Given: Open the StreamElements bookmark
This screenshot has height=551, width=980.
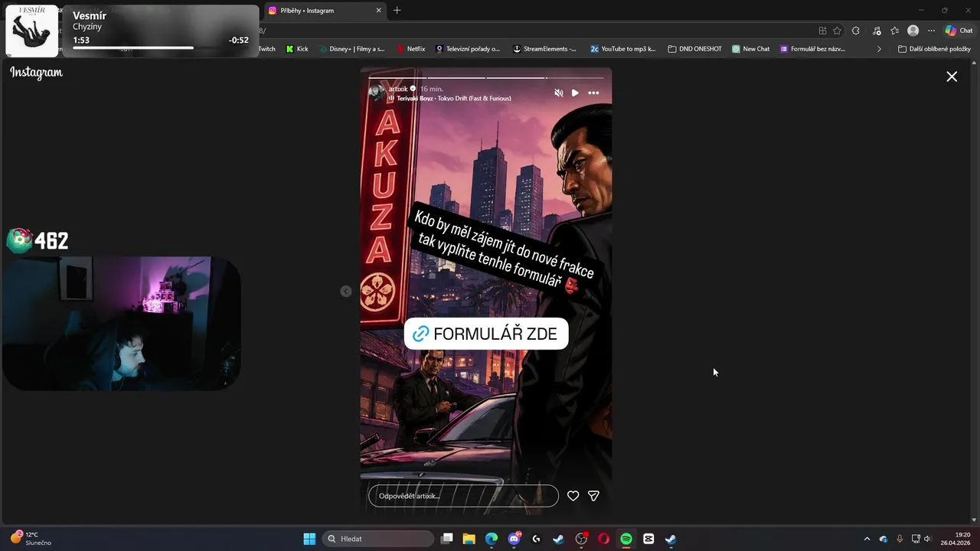Looking at the screenshot, I should pos(544,49).
